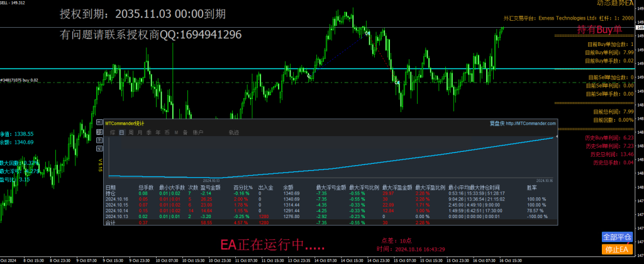Open the 季 (quarterly) statistics tab
Image resolution: width=644 pixels, height=264 pixels.
pyautogui.click(x=149, y=132)
